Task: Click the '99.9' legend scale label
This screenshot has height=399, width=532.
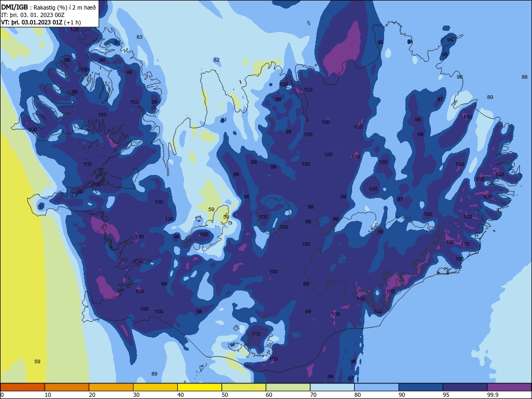Action: click(493, 395)
